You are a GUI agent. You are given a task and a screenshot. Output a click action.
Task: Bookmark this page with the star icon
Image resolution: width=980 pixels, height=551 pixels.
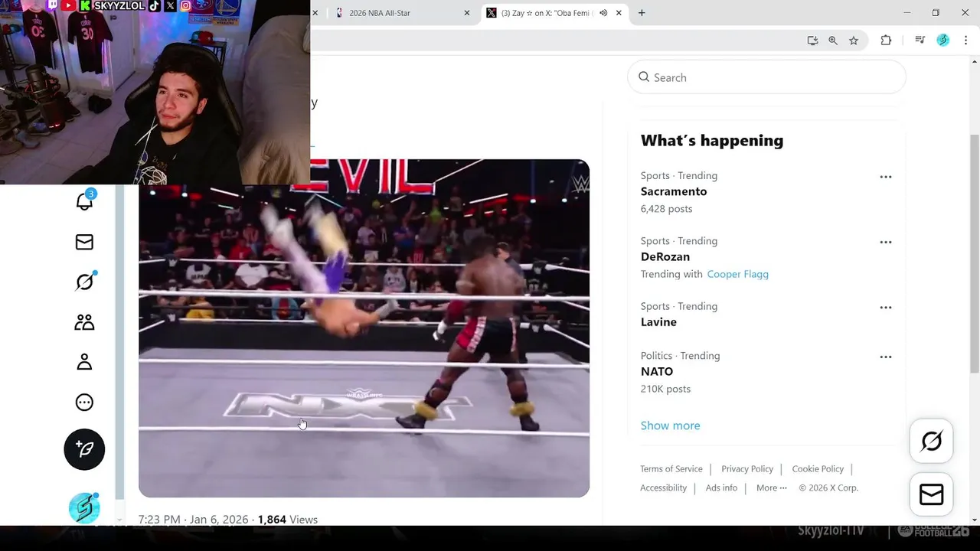coord(854,41)
